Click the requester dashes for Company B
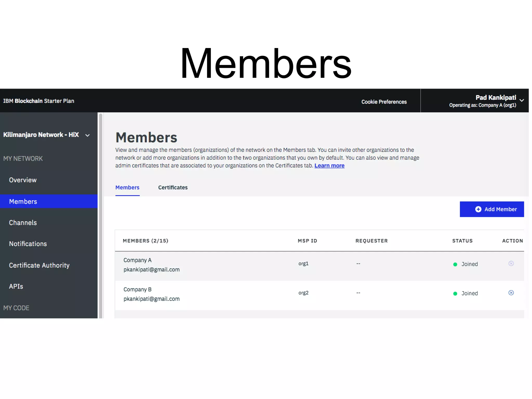This screenshot has width=532, height=399. 358,293
